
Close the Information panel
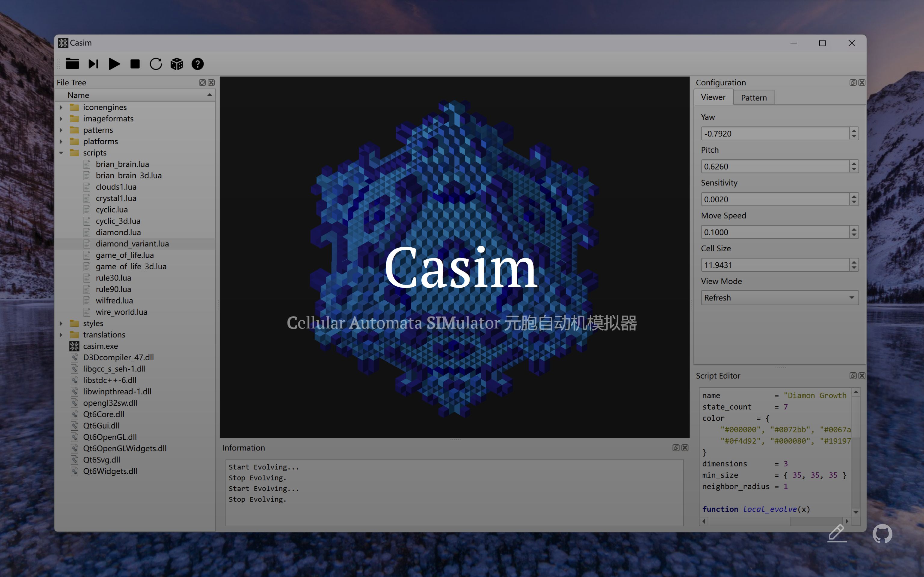point(685,448)
